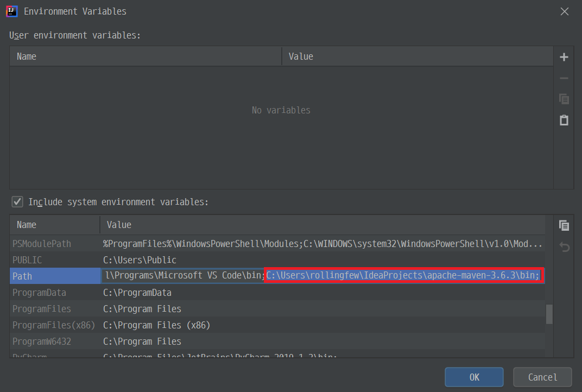This screenshot has width=582, height=392.
Task: Click system variables Name column header
Action: (x=55, y=225)
